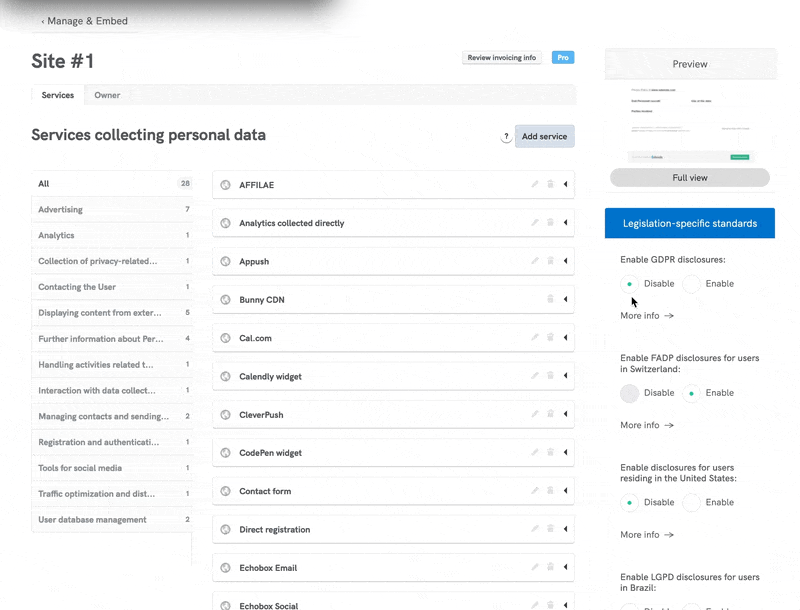The width and height of the screenshot is (800, 610).
Task: Expand the Analytics collected directly row arrow
Action: 565,223
